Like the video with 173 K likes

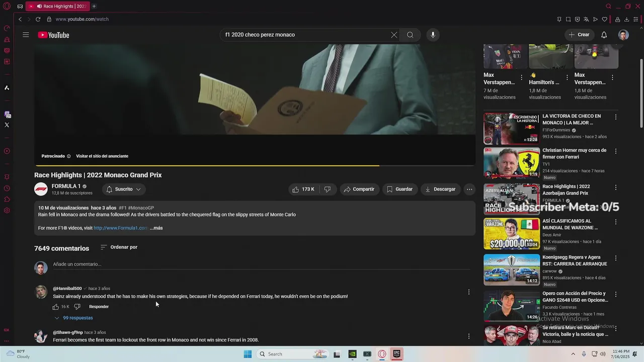pyautogui.click(x=303, y=189)
